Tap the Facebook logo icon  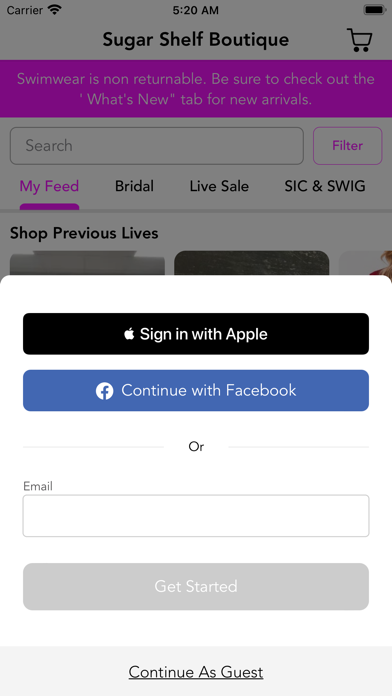[104, 391]
